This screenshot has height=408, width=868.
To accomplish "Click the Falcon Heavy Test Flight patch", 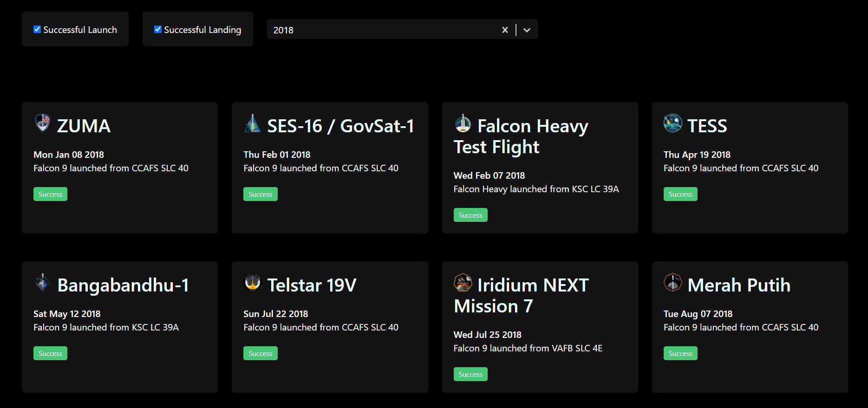I will point(463,123).
